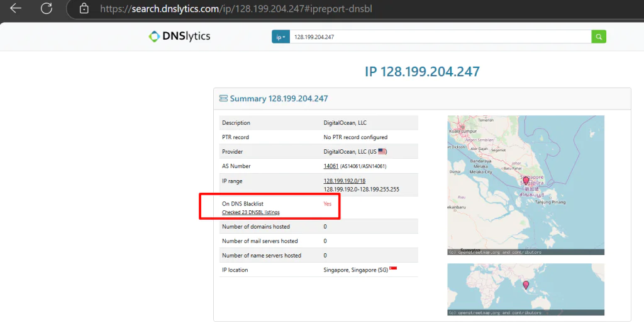Select the 0 value for domains hosted
This screenshot has height=330, width=644.
coord(325,227)
